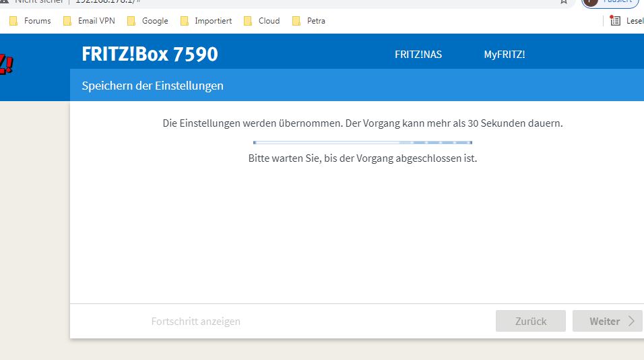This screenshot has width=644, height=360.
Task: Click the 'Bitte warten Sie' message
Action: tap(362, 158)
